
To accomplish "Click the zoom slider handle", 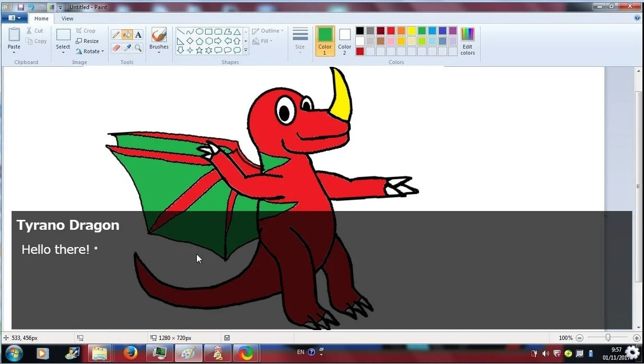I will click(x=608, y=338).
